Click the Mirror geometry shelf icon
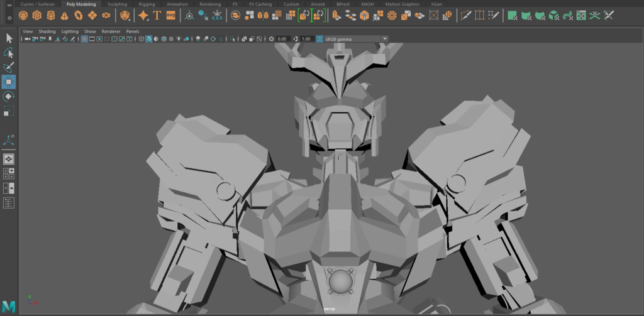Image resolution: width=644 pixels, height=316 pixels. 263,16
